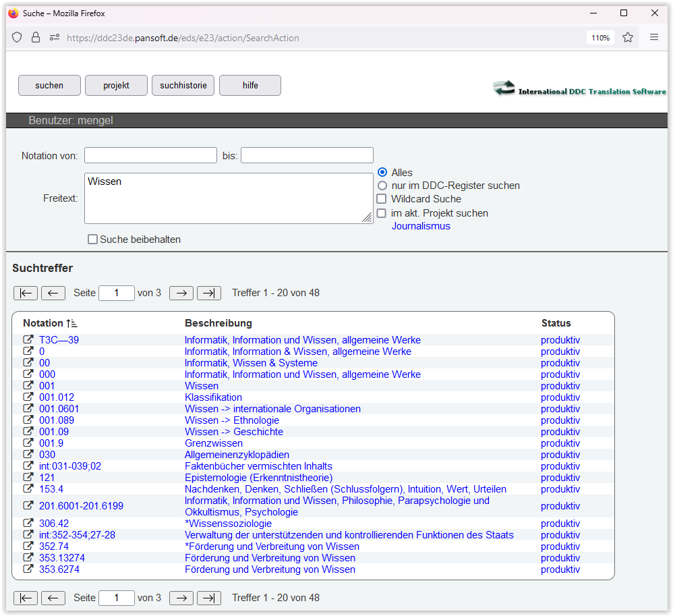The image size is (673, 616).
Task: Check im akt. Projekt suchen box
Action: pyautogui.click(x=382, y=213)
